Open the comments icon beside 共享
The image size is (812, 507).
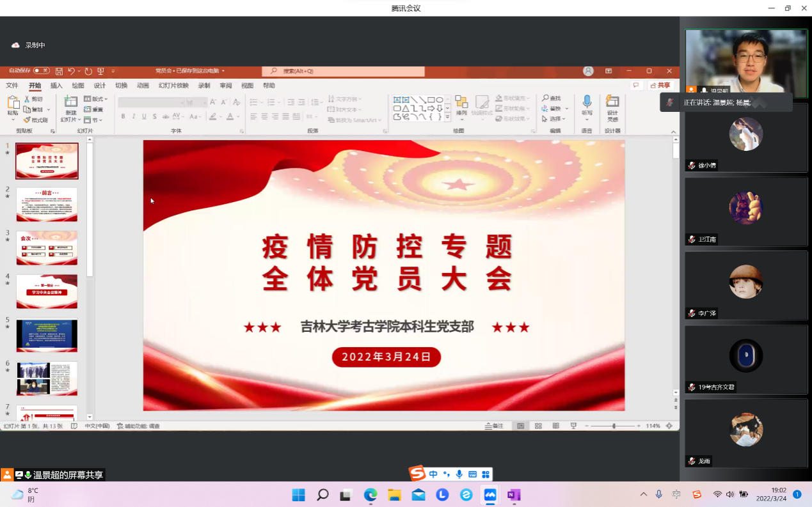(x=635, y=86)
